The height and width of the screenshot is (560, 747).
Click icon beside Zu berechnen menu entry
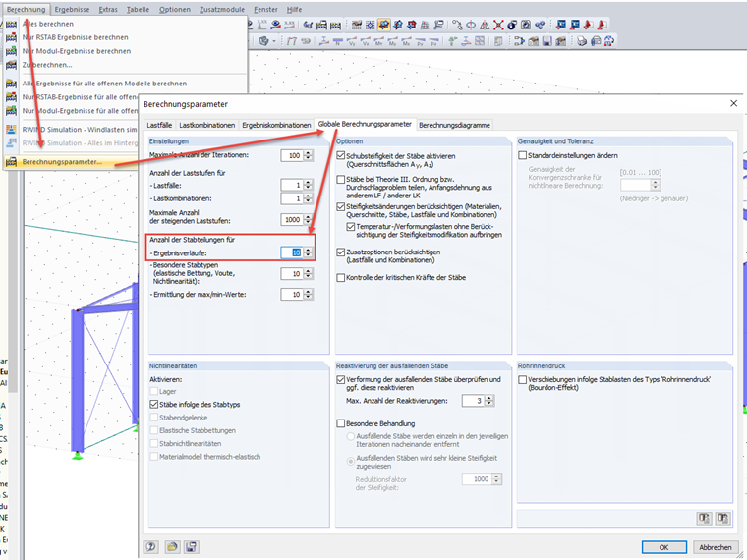click(11, 65)
